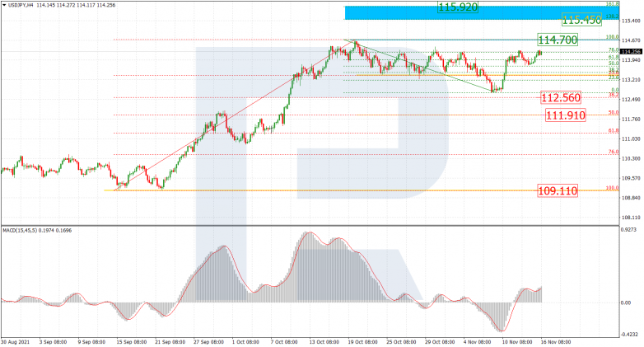Click the red 50.0 Fibonacci label near 111.910
This screenshot has height=347, width=644.
[x=614, y=112]
